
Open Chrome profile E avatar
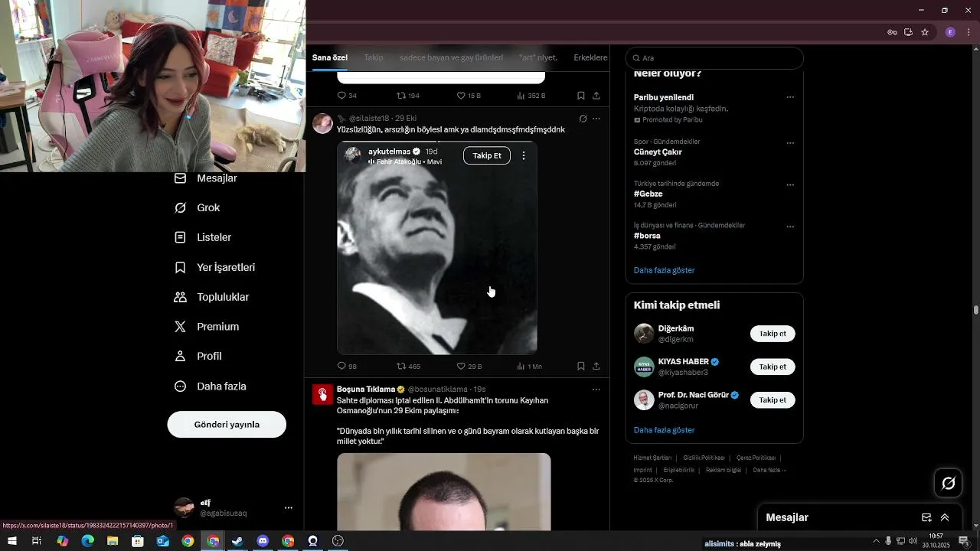(x=950, y=32)
